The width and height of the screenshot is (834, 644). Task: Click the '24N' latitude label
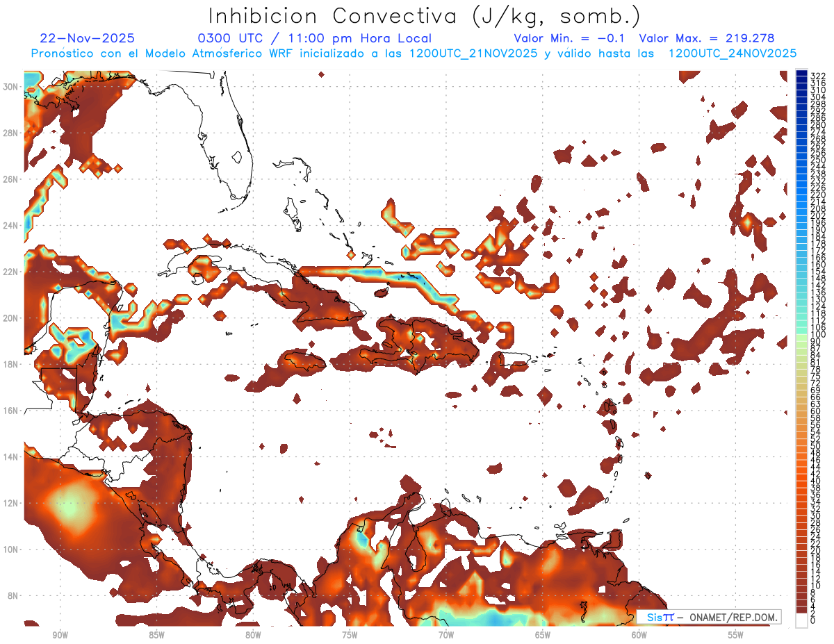(11, 225)
